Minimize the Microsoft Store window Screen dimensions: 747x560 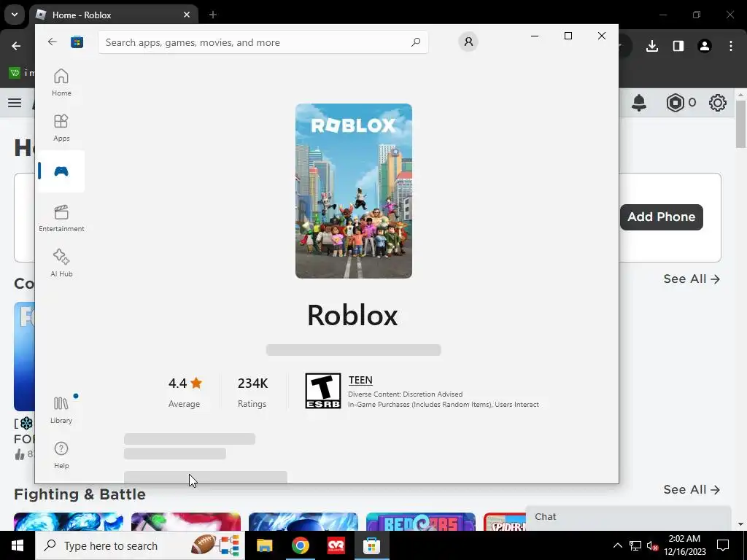[x=535, y=36]
